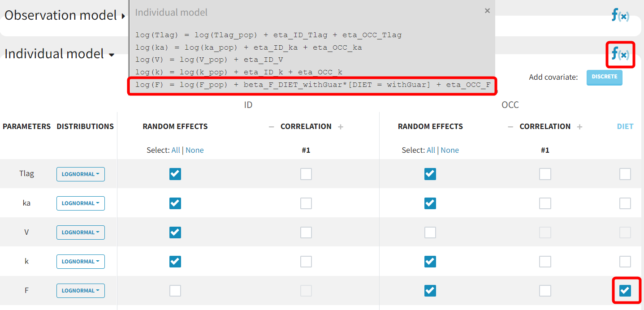The image size is (644, 310).
Task: Click the DIET covariate column header
Action: click(x=625, y=127)
